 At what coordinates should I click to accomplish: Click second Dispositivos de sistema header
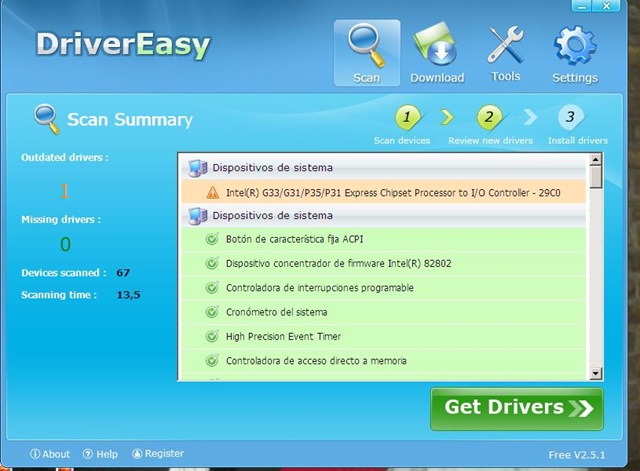click(x=384, y=216)
